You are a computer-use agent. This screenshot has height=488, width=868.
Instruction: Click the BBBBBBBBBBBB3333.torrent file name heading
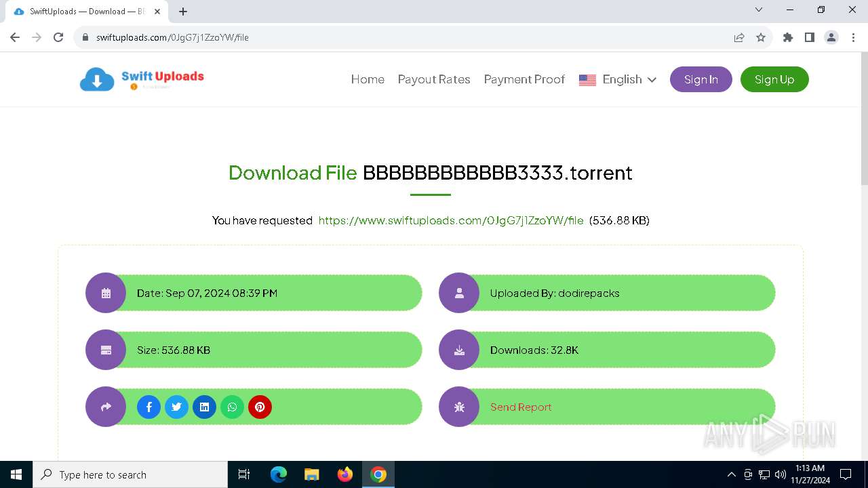click(498, 172)
